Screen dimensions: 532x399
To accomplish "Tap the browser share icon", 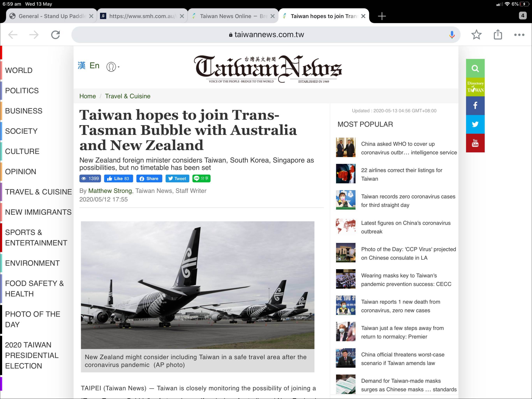I will pyautogui.click(x=498, y=35).
